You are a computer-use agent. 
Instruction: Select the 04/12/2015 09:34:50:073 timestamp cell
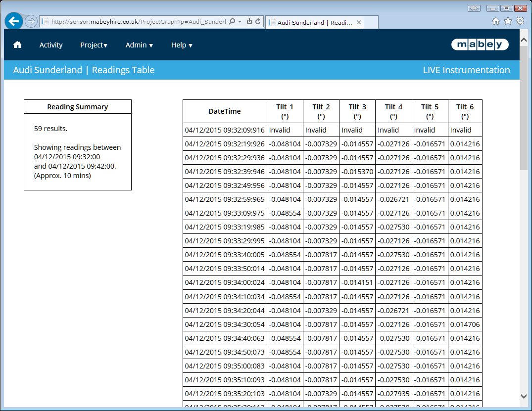225,352
